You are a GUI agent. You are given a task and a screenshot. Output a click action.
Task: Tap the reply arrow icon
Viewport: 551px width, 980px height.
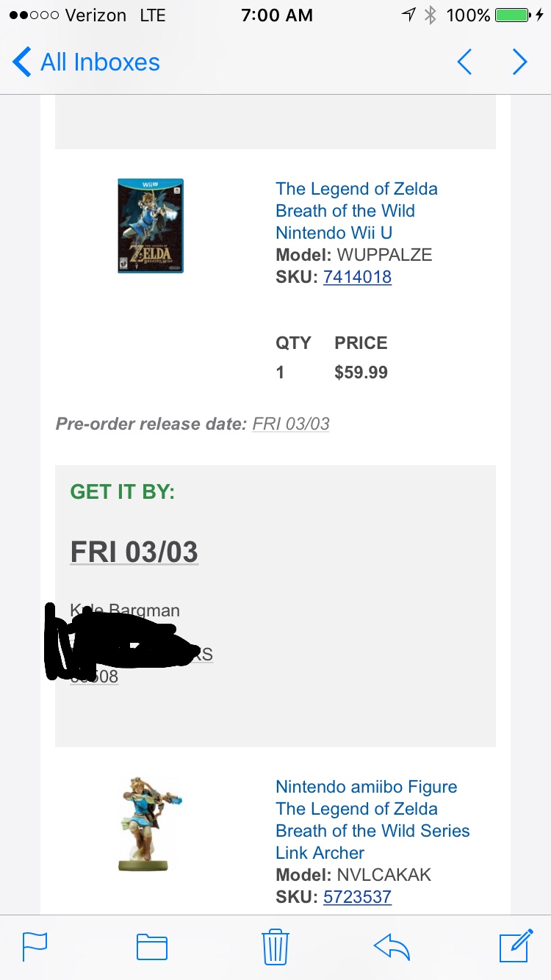coord(392,947)
